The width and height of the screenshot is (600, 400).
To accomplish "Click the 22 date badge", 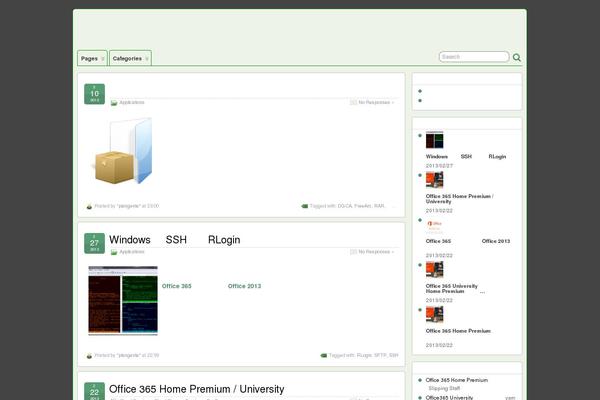I will click(x=95, y=391).
